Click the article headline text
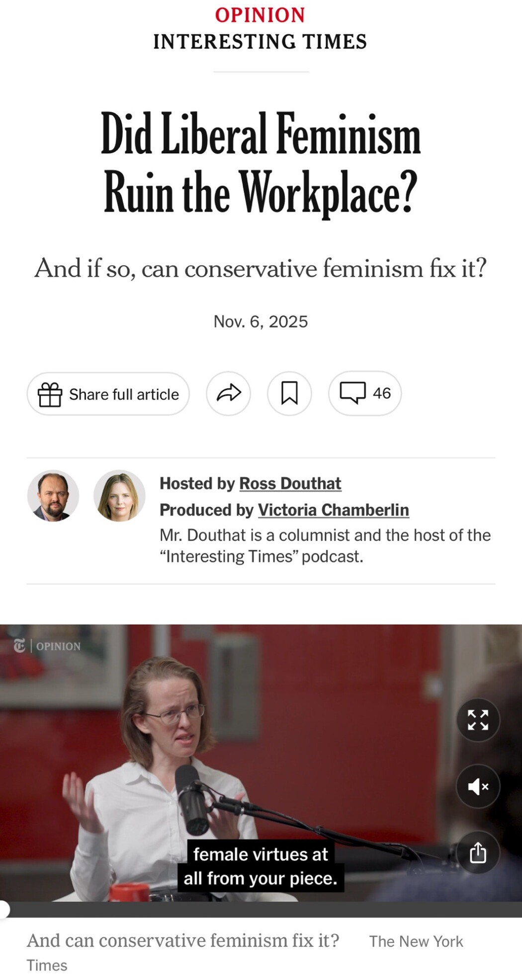This screenshot has width=522, height=980. [x=261, y=162]
